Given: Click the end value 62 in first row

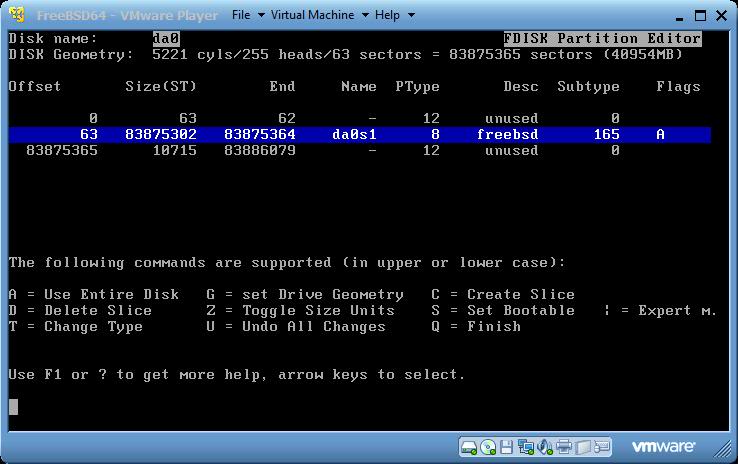Looking at the screenshot, I should (x=287, y=119).
